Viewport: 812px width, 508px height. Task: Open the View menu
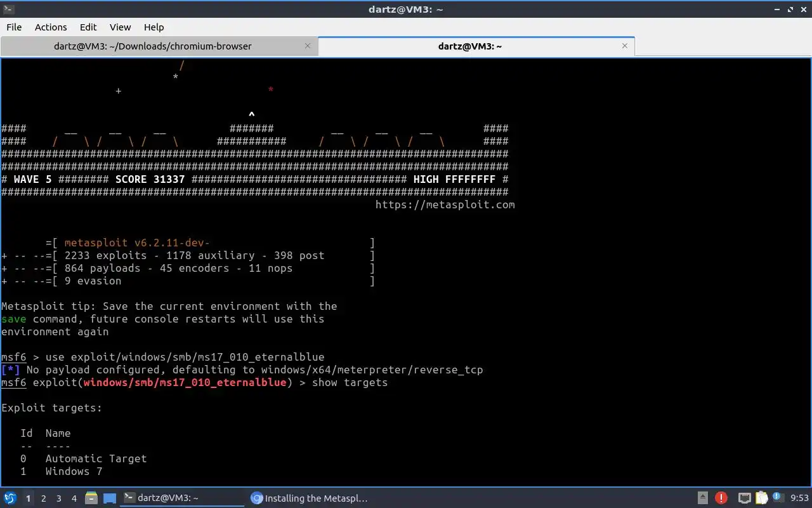(120, 27)
